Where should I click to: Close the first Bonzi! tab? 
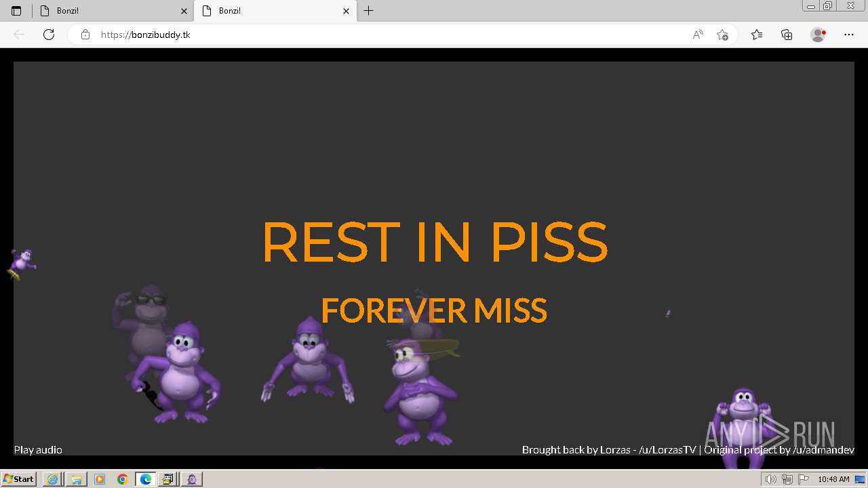click(x=184, y=11)
